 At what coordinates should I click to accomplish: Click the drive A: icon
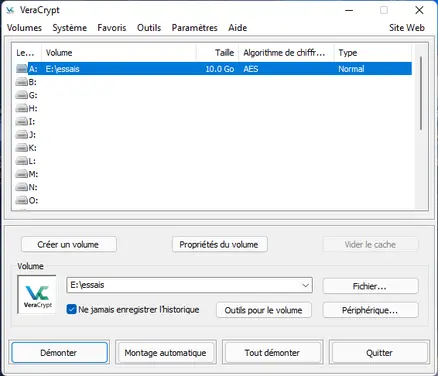point(22,69)
